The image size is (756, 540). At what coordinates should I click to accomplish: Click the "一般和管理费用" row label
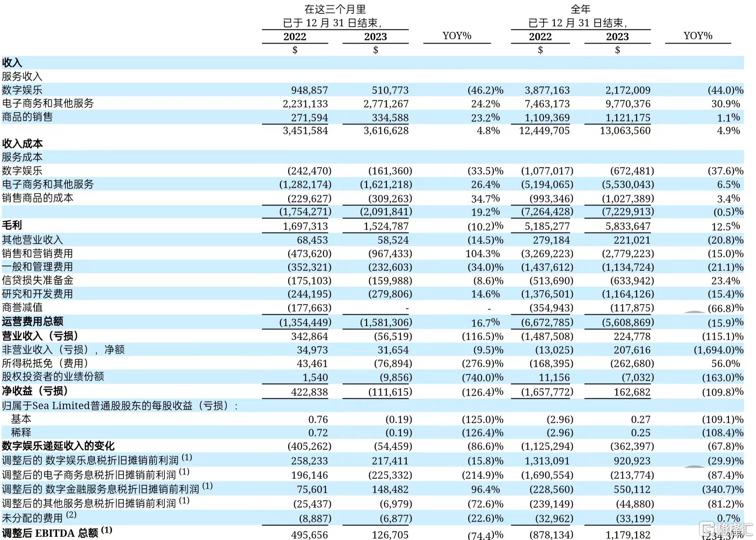click(x=38, y=267)
